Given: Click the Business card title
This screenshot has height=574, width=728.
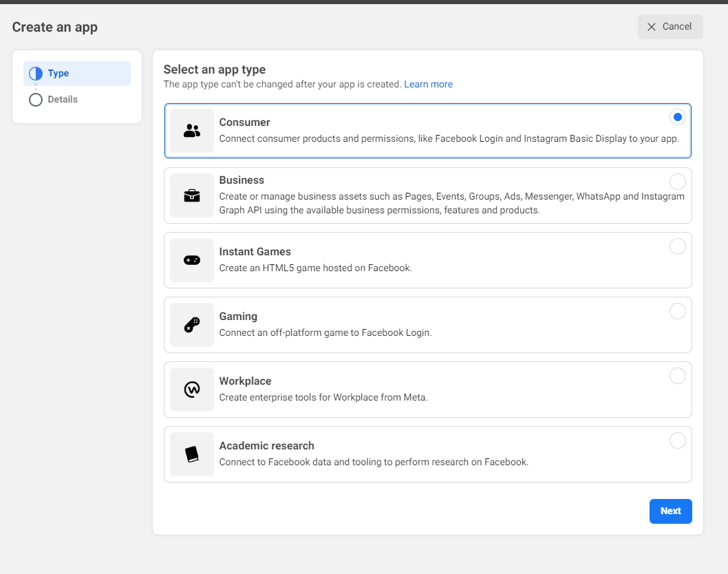Looking at the screenshot, I should point(242,180).
